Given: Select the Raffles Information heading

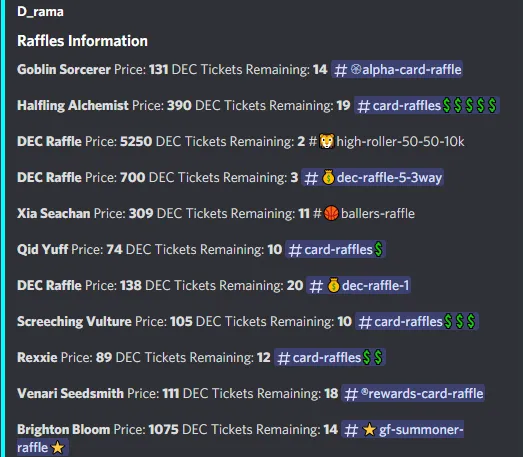Looking at the screenshot, I should [x=82, y=41].
